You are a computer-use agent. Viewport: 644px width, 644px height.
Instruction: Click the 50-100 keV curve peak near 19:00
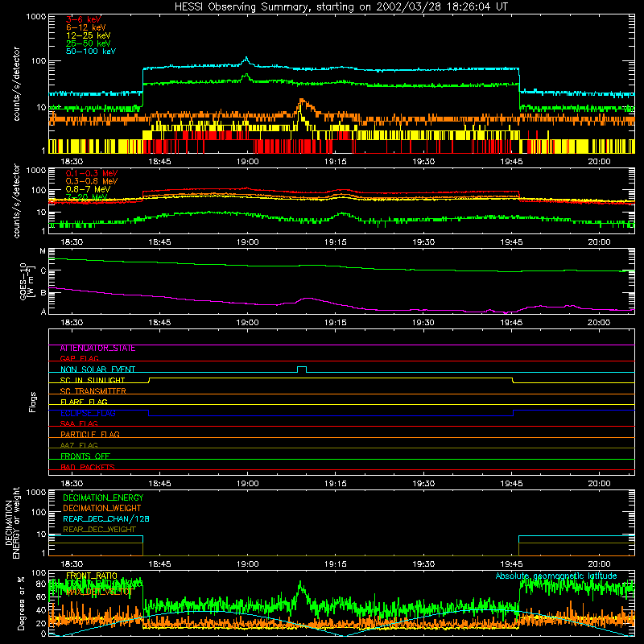click(x=246, y=59)
